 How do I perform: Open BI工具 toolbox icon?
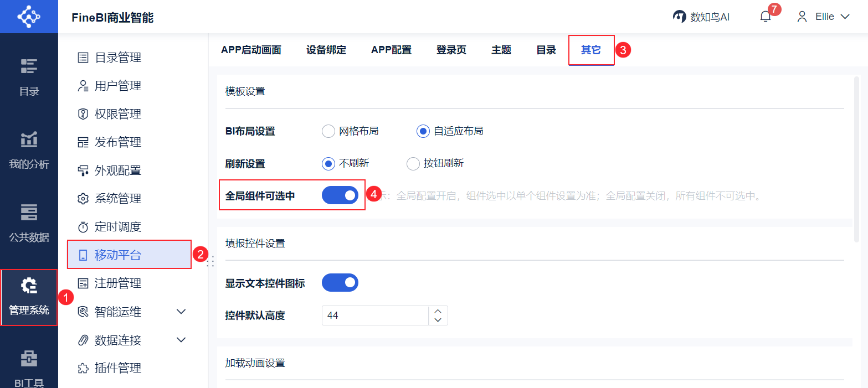29,359
